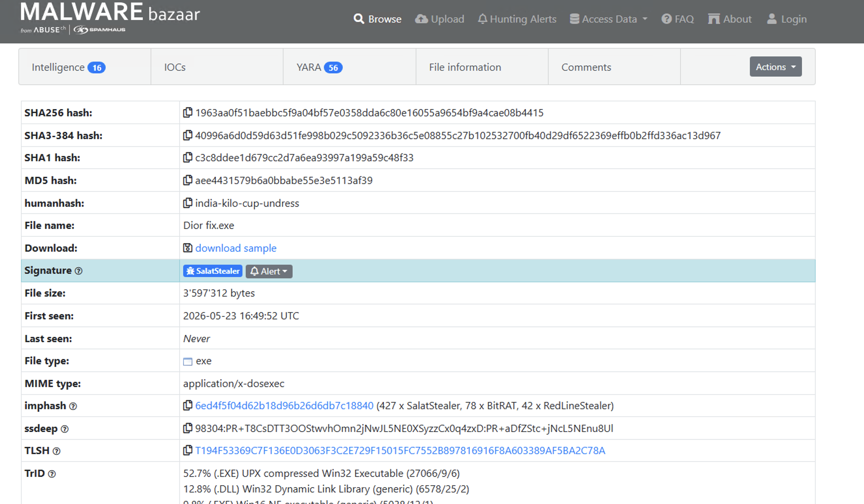
Task: Click the Intelligence count badge 16
Action: [97, 67]
